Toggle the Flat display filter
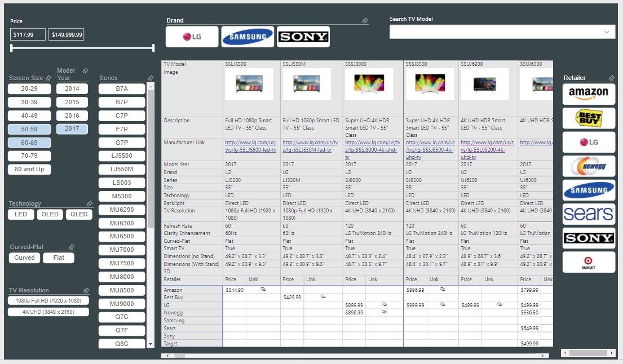The height and width of the screenshot is (364, 623). point(59,258)
